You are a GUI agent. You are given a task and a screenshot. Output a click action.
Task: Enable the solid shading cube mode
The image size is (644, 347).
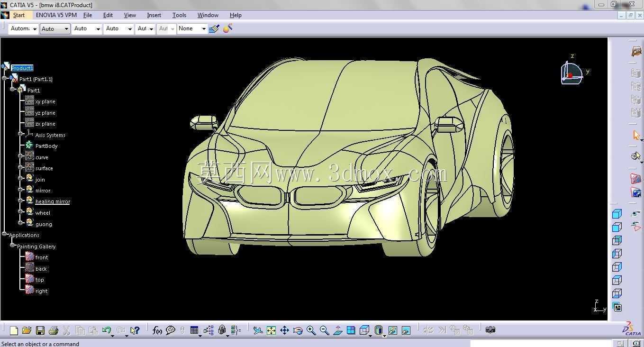(x=617, y=214)
